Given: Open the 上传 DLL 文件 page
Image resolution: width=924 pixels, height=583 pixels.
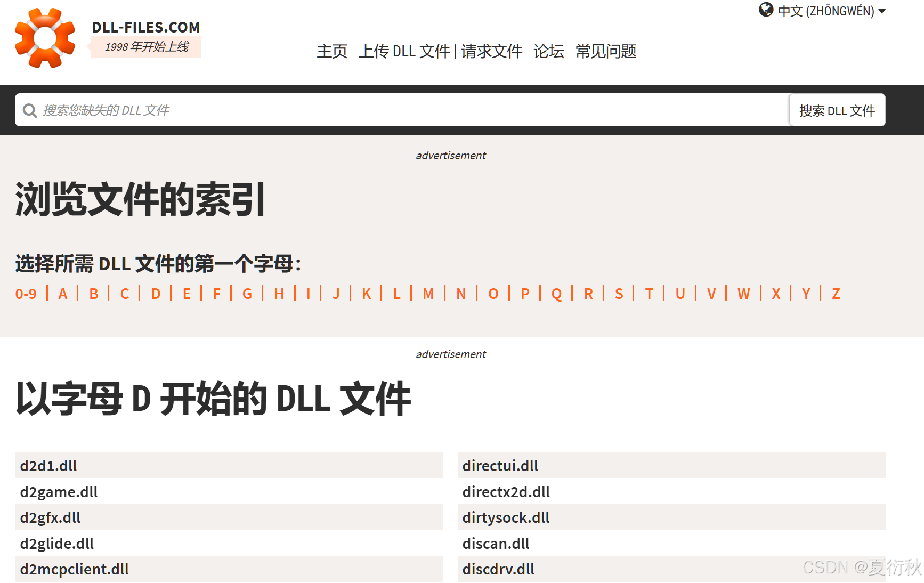Looking at the screenshot, I should tap(405, 52).
